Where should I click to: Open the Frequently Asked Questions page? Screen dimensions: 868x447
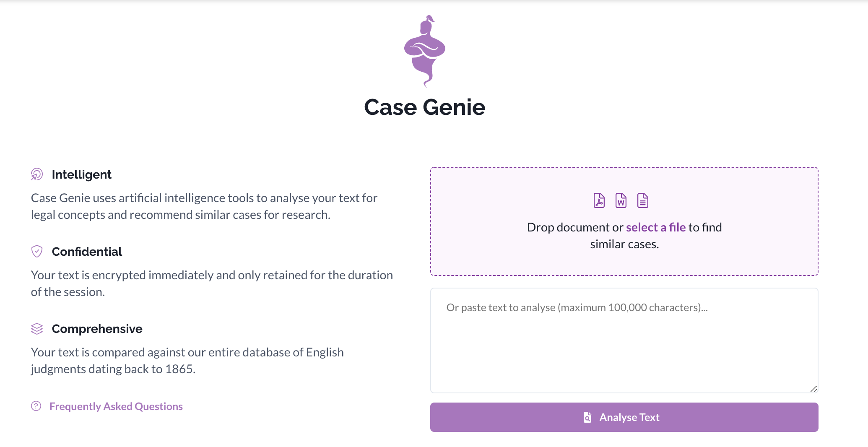tap(116, 406)
